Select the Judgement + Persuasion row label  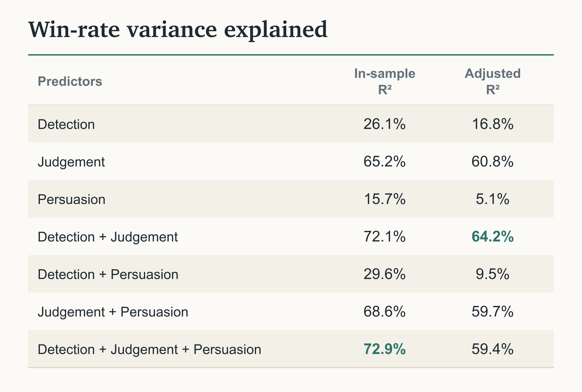113,312
